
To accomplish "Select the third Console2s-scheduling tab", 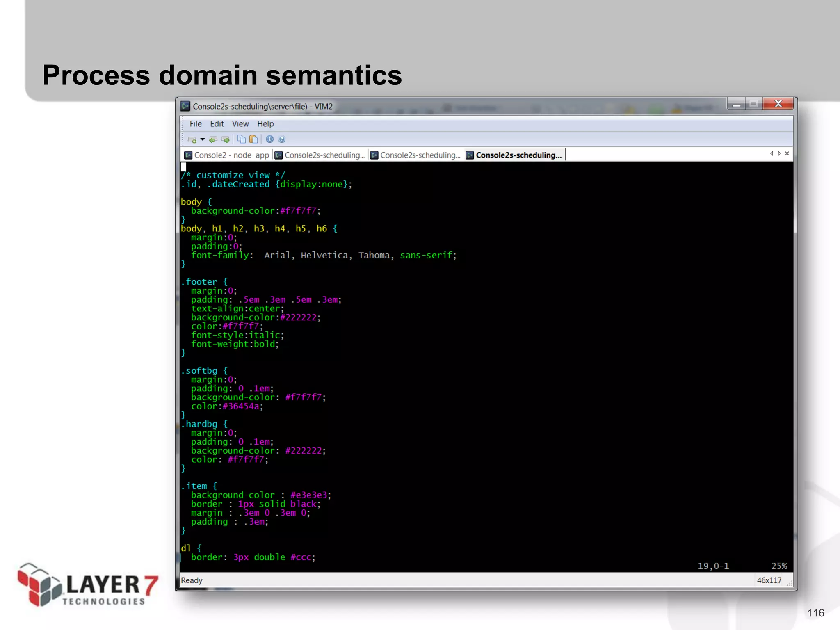I will (x=415, y=155).
